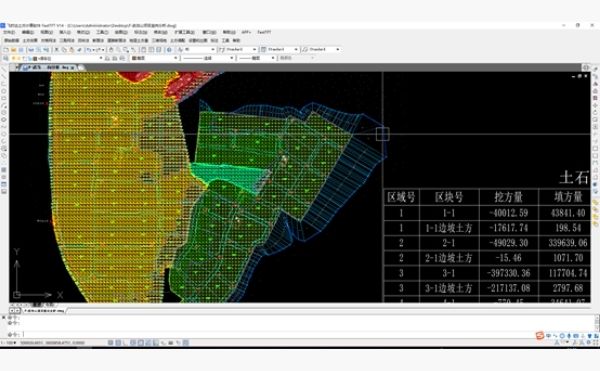This screenshot has width=600, height=371.
Task: Click the Save icon in the standard toolbar
Action: [x=21, y=50]
